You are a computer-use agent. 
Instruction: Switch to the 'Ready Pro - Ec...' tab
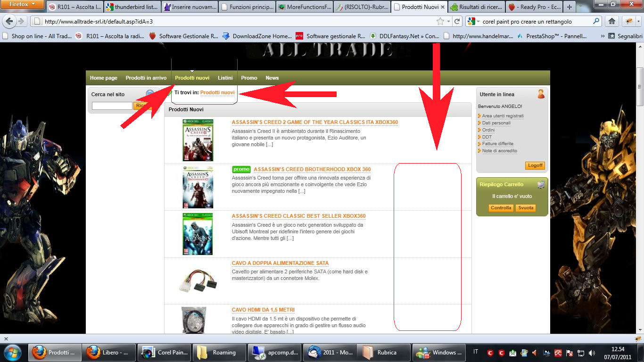click(x=535, y=7)
